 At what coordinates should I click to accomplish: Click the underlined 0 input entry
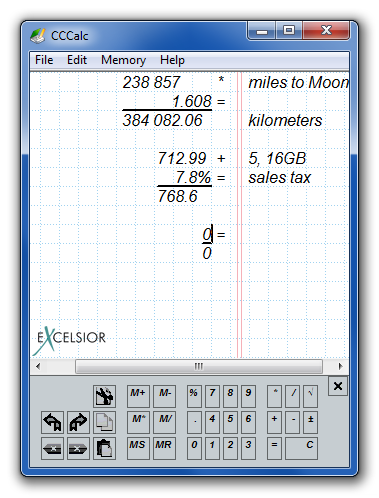[207, 234]
